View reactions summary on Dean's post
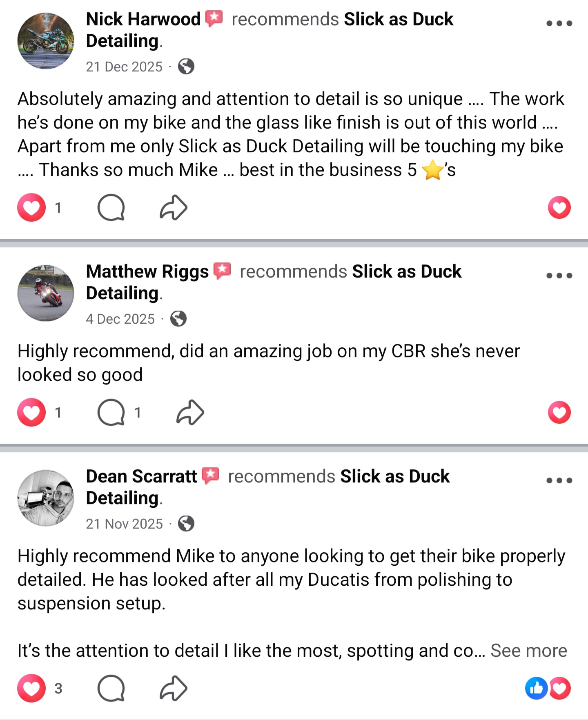Screen dimensions: 588x720 click(548, 689)
